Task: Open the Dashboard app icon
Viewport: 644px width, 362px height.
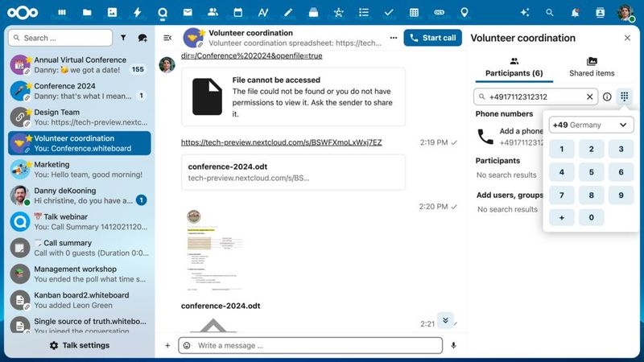Action: click(62, 13)
